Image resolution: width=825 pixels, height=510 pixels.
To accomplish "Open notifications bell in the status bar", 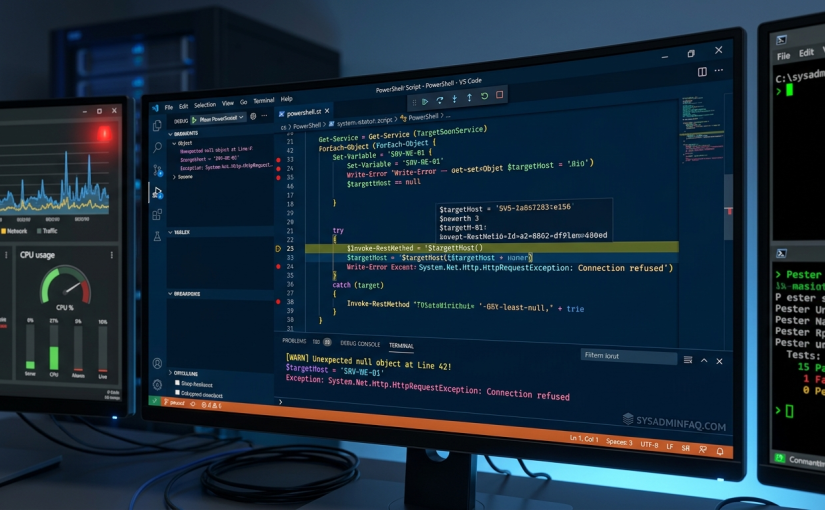I will (x=720, y=451).
